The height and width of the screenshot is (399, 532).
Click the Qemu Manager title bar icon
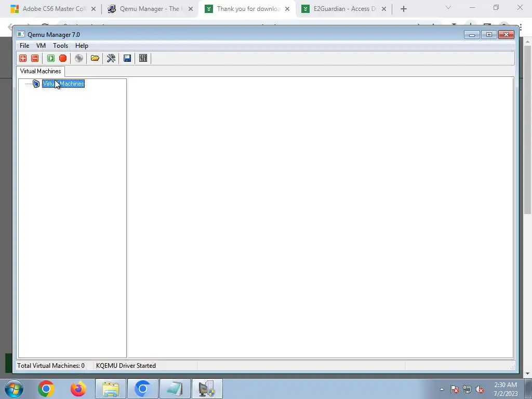click(21, 34)
